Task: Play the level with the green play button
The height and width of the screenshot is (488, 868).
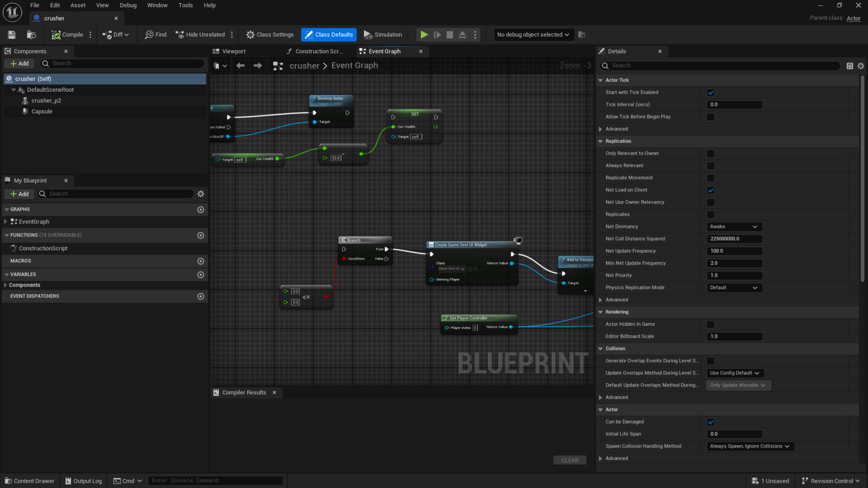Action: pos(424,35)
